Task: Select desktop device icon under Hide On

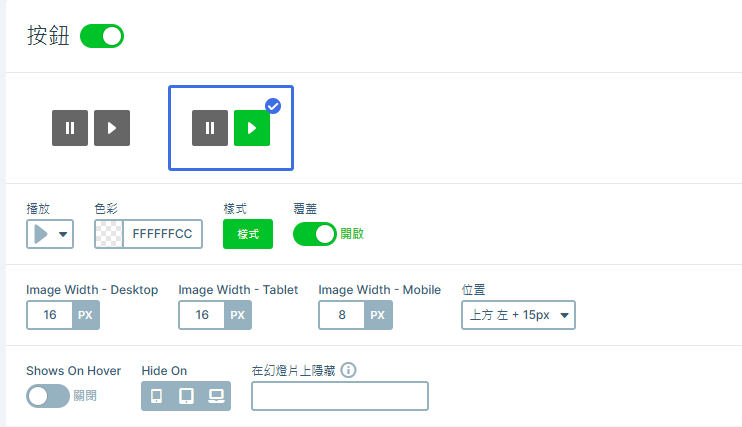Action: click(216, 396)
